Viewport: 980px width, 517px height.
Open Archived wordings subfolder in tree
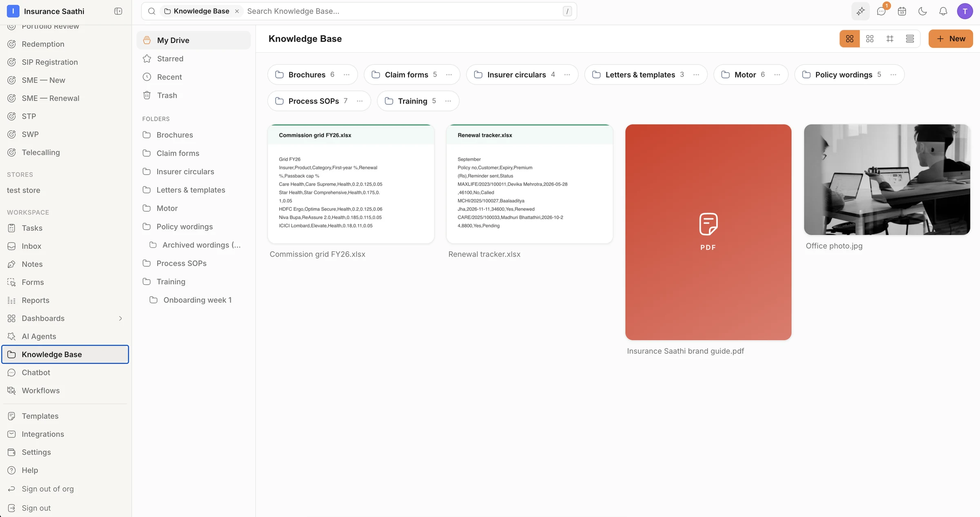tap(195, 245)
